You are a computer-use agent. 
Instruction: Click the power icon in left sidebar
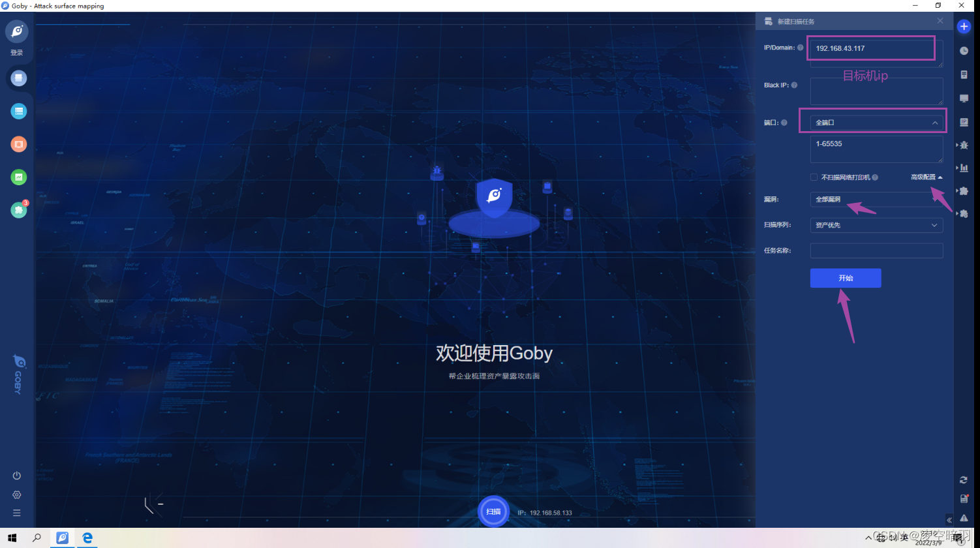(17, 476)
